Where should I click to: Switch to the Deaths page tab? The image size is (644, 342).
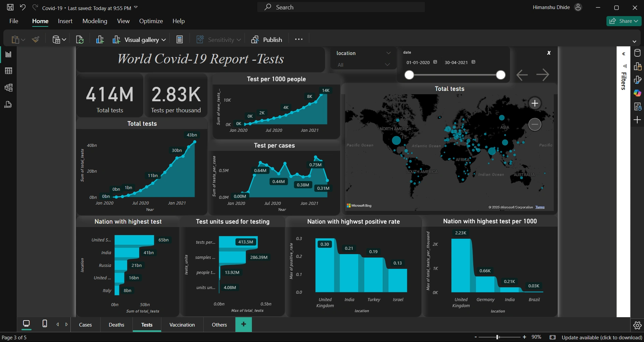(116, 325)
